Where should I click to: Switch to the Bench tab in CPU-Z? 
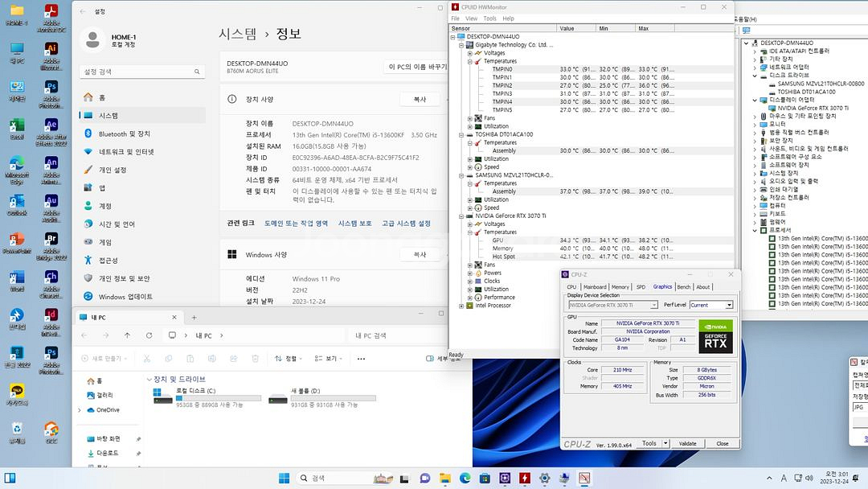(684, 287)
